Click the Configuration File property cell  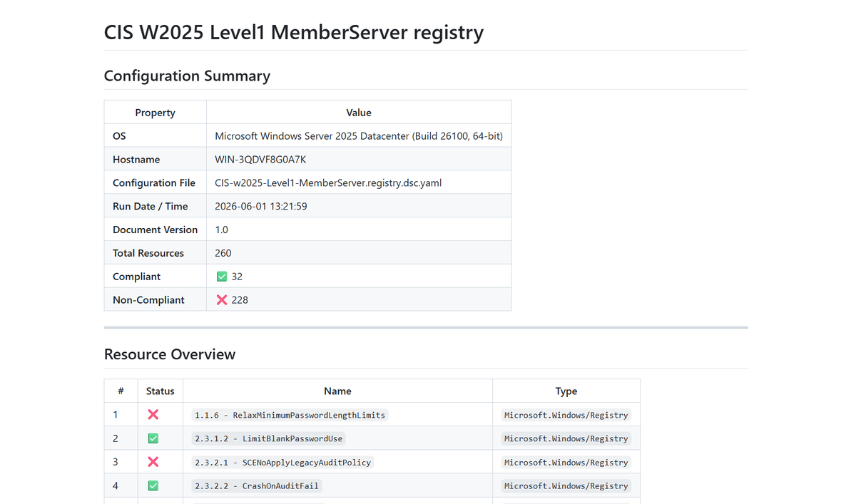coord(156,182)
